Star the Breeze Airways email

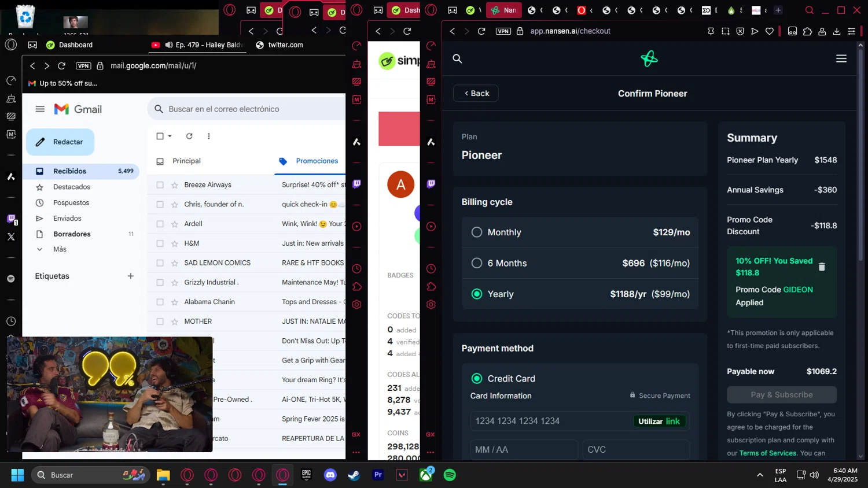pyautogui.click(x=174, y=185)
